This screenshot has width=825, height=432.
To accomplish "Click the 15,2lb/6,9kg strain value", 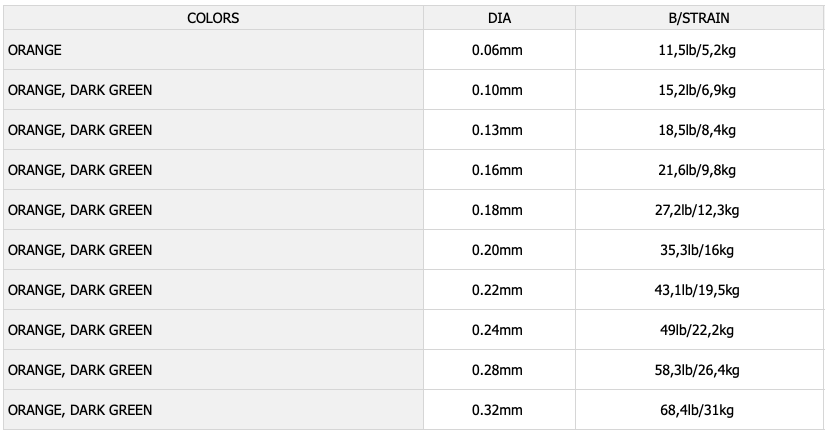I will pos(697,90).
